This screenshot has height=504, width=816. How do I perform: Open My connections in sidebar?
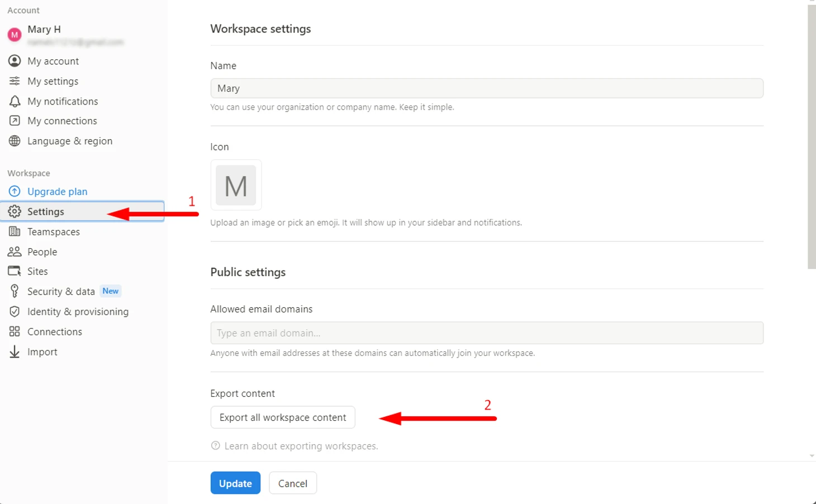tap(62, 121)
